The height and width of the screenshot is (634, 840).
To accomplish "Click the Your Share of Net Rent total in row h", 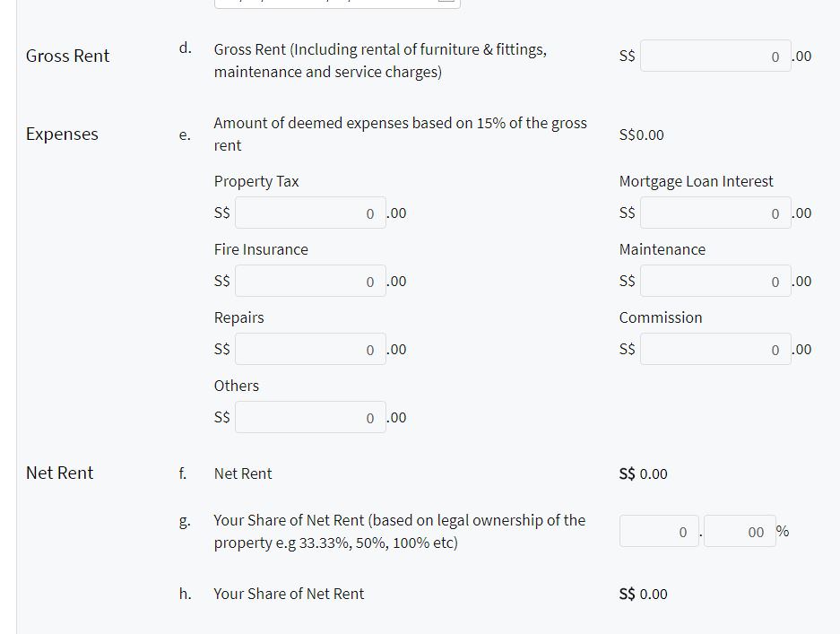I will (644, 595).
